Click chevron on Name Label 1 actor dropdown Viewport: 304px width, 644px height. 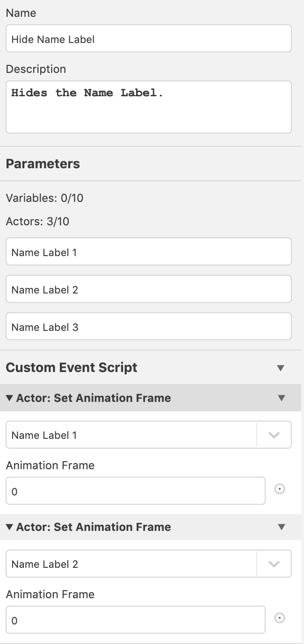274,435
